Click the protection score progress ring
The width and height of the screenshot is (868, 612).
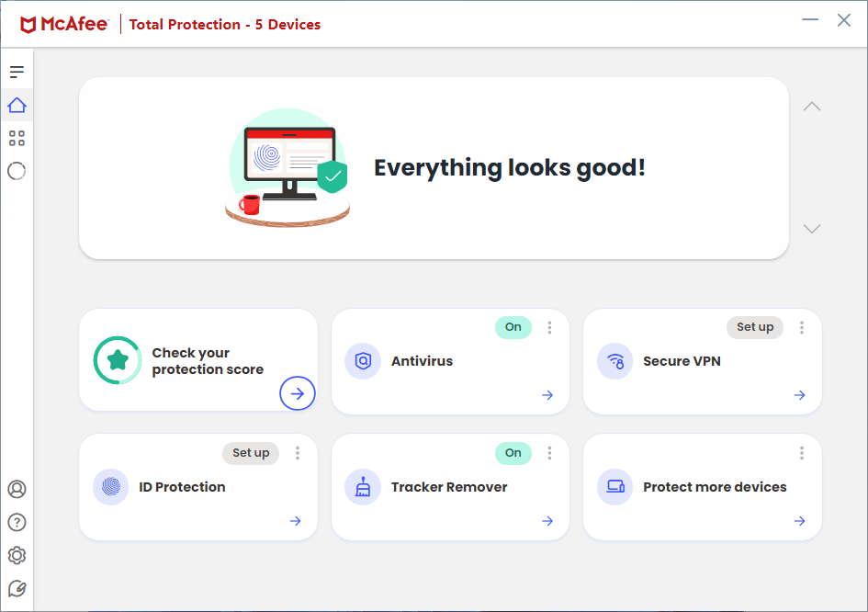[x=117, y=360]
